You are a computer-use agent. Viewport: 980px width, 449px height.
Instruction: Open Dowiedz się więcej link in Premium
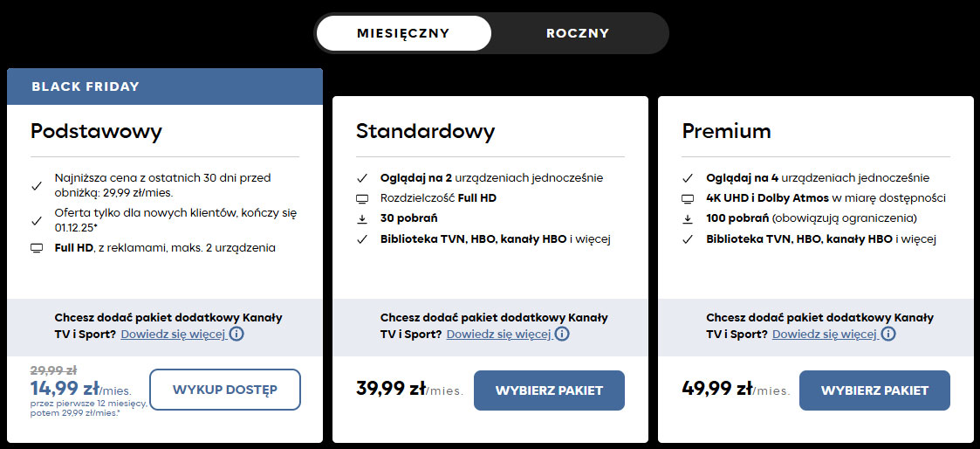(824, 334)
